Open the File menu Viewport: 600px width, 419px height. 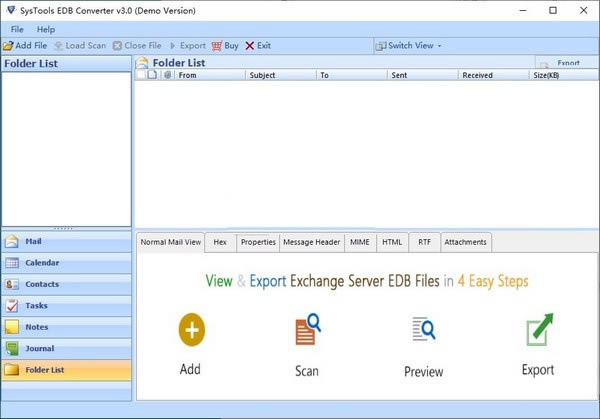17,29
